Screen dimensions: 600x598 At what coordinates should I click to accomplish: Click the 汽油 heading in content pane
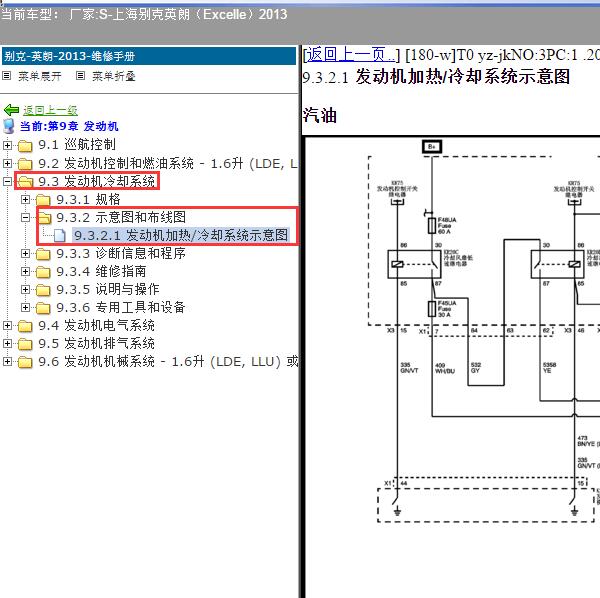320,115
